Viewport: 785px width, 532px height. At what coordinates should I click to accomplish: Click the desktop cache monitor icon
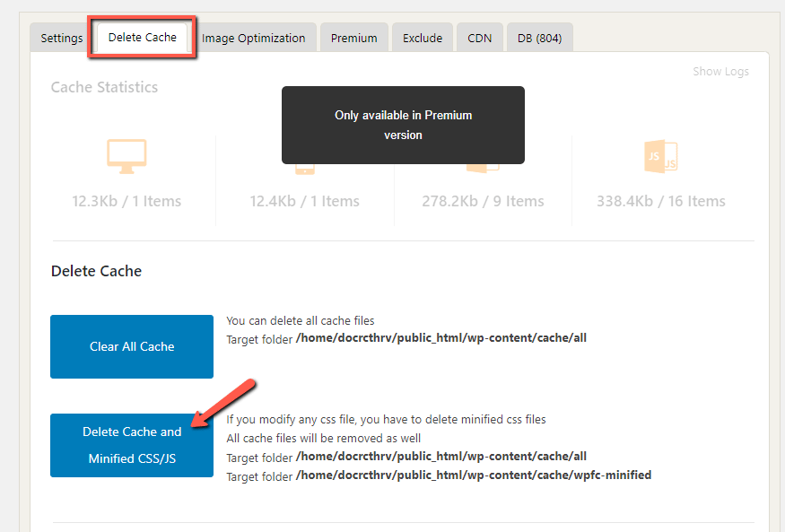[126, 157]
